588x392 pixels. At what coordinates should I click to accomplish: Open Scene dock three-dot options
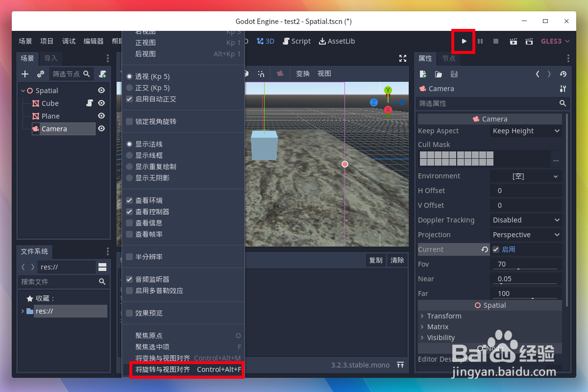(108, 58)
